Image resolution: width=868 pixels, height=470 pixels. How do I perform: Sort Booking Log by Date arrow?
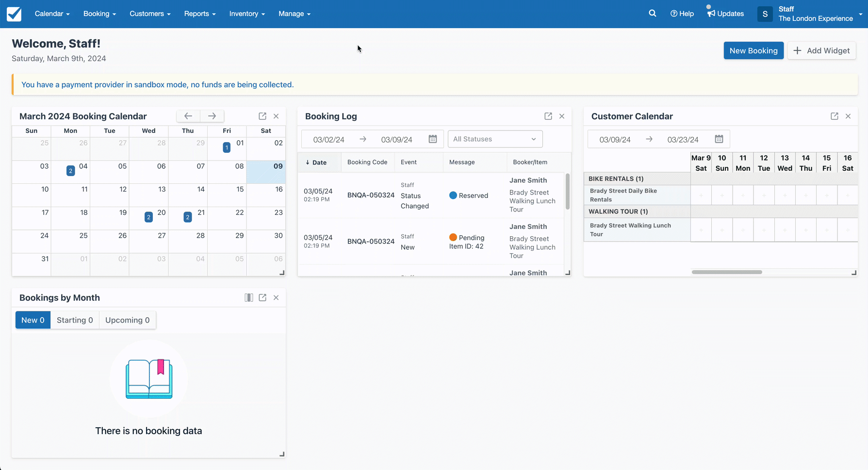(x=308, y=162)
